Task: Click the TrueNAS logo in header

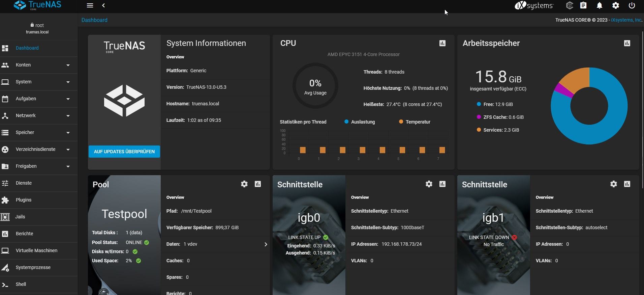Action: pos(37,5)
